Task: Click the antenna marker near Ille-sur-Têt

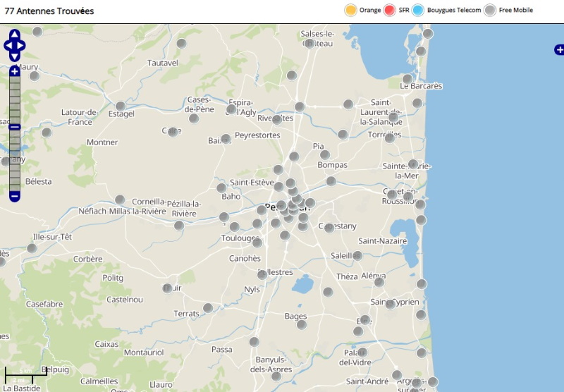Action: (32, 248)
